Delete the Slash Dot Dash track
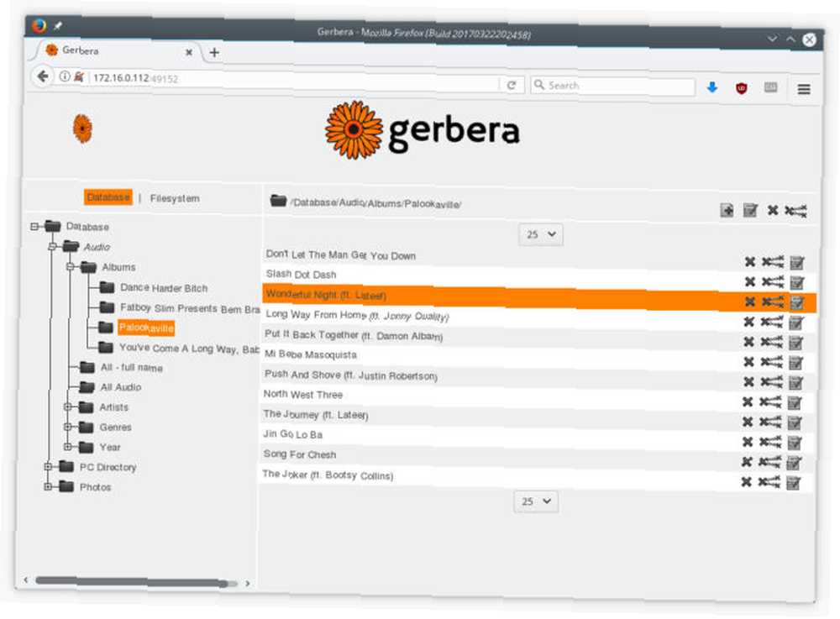 (x=750, y=281)
